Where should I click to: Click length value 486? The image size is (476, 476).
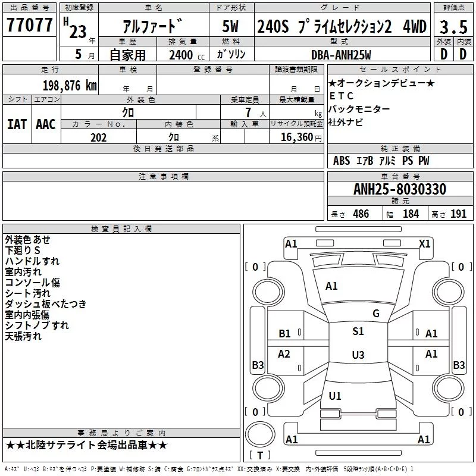click(361, 214)
